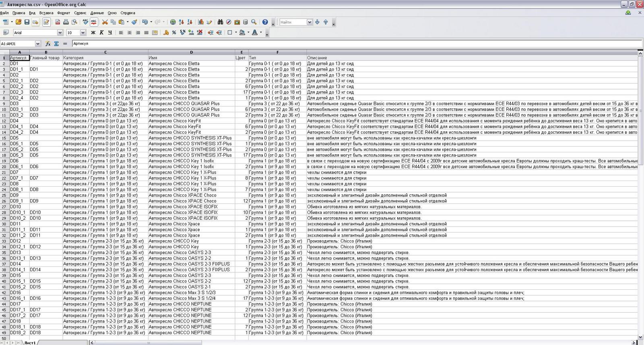Paste clipboard contents
The image size is (644, 345).
pos(122,22)
